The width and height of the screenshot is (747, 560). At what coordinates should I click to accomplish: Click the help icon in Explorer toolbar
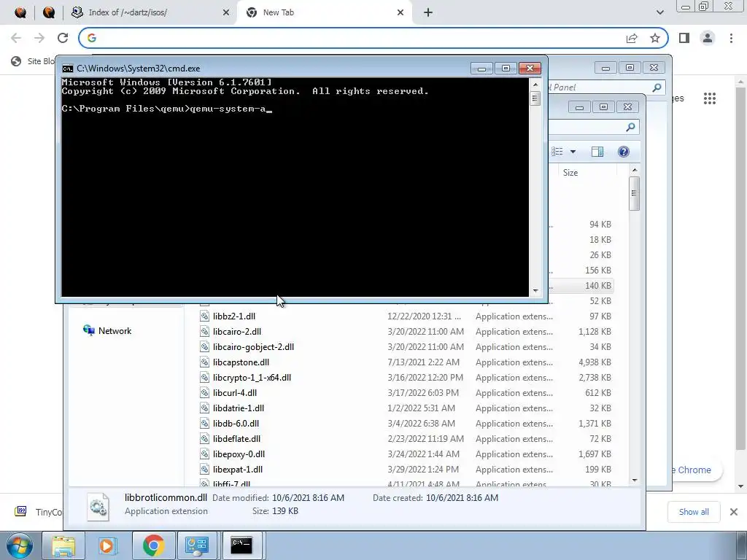[x=623, y=152]
